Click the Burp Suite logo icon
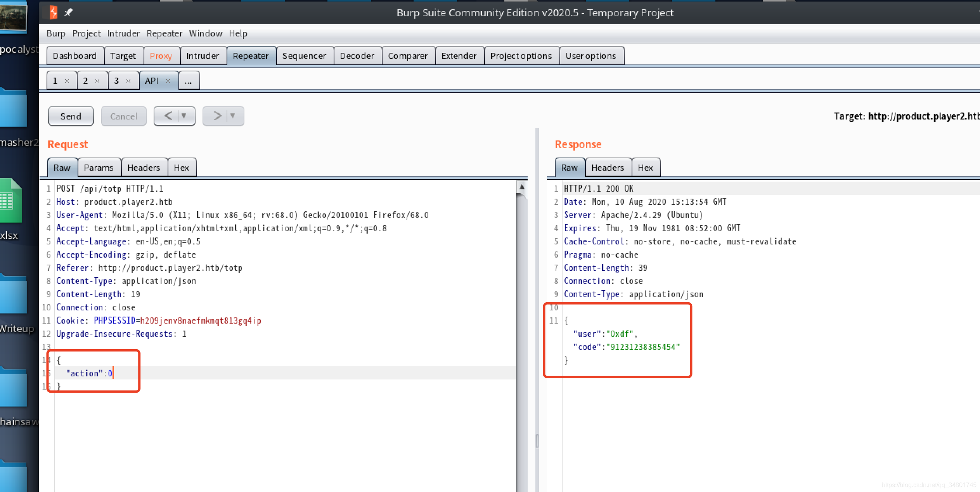 (x=54, y=12)
